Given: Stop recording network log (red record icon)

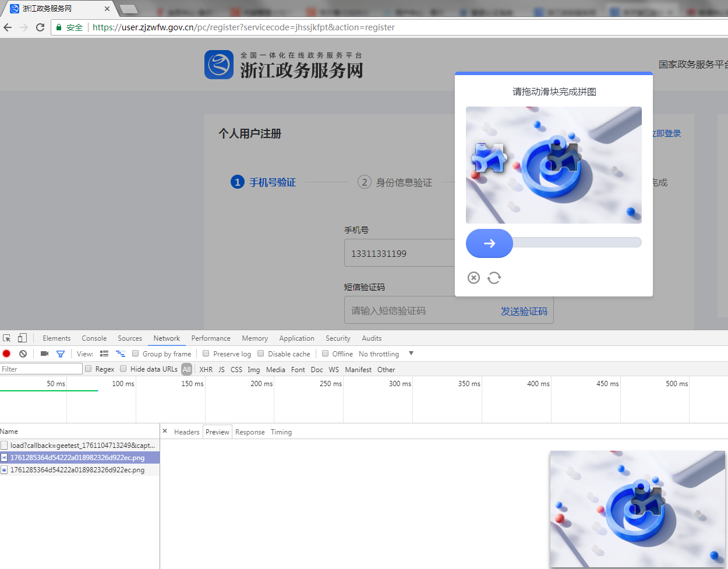Looking at the screenshot, I should [x=6, y=354].
